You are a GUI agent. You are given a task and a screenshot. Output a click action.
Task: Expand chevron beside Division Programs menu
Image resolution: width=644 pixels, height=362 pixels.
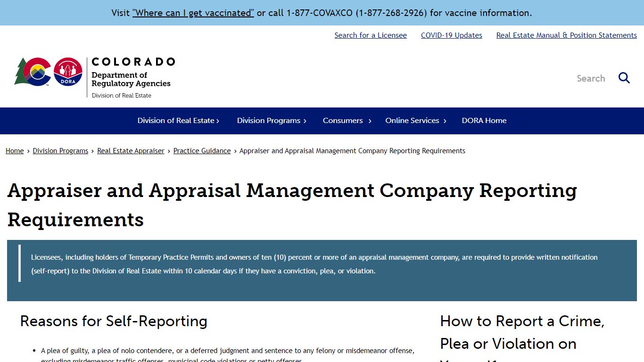coord(305,121)
